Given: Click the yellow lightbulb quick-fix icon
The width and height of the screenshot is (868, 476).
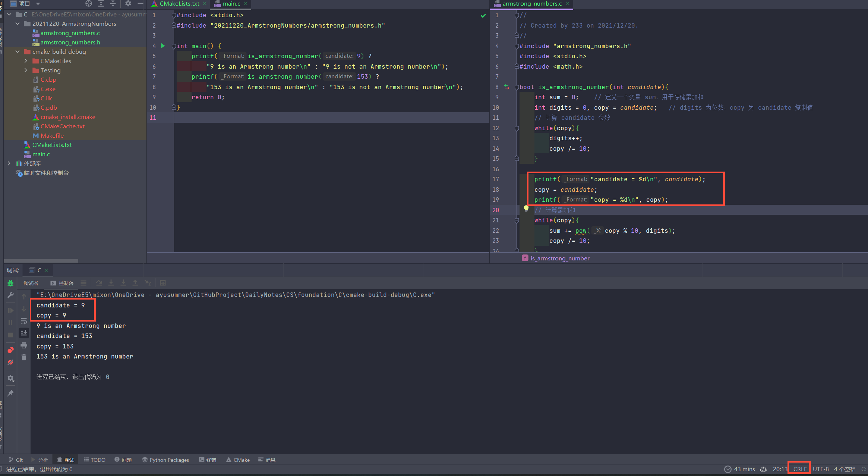Looking at the screenshot, I should (x=526, y=209).
